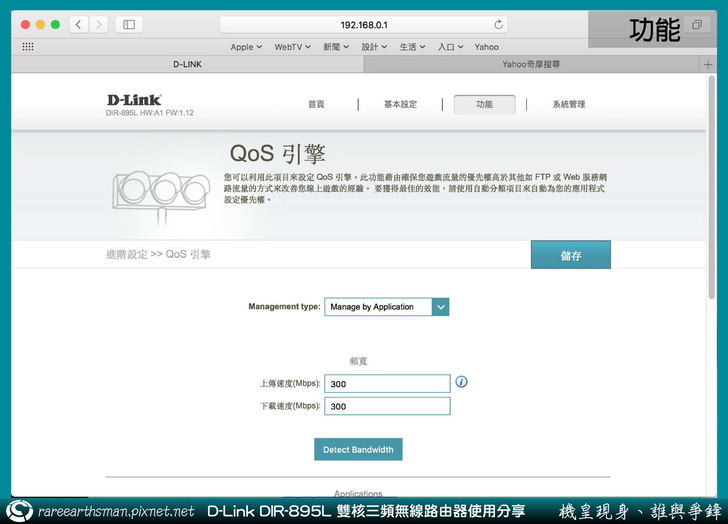Click the address bar showing 192.168.0.1
Image resolution: width=728 pixels, height=524 pixels.
tap(364, 25)
